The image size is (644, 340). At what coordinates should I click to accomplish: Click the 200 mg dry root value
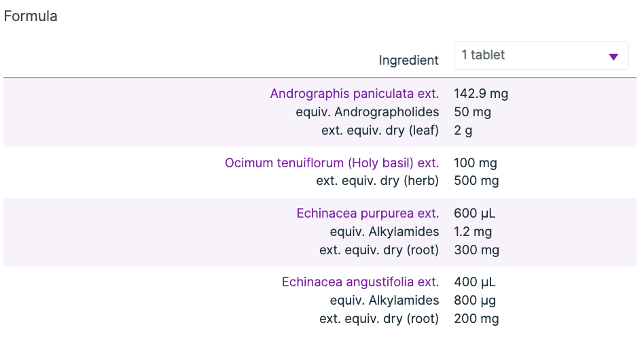tap(476, 318)
